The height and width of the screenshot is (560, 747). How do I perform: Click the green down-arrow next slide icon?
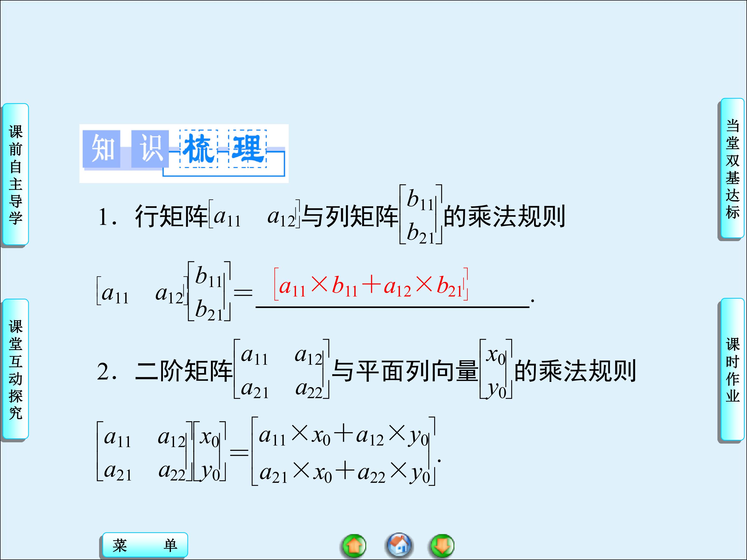point(442,545)
